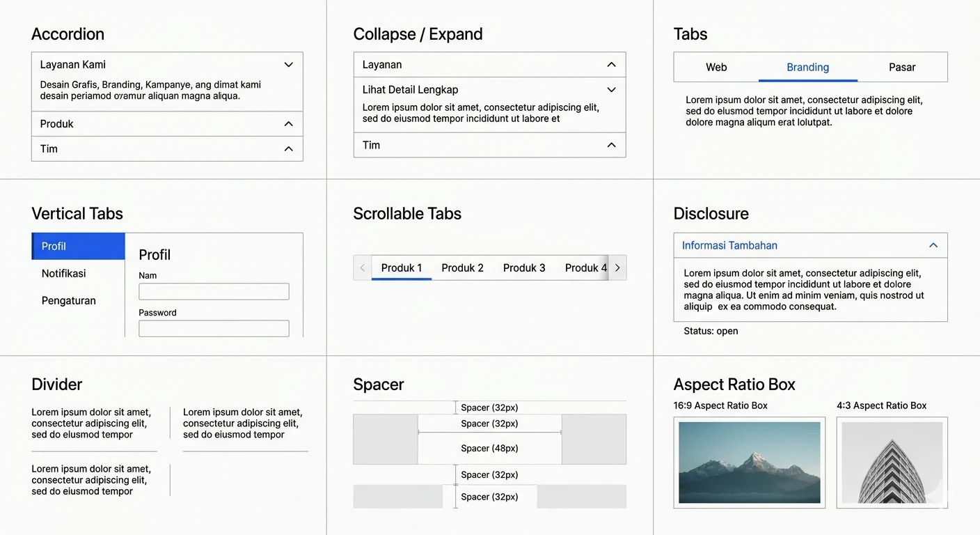Click the Lihat Detail Lengkap header label

(410, 90)
